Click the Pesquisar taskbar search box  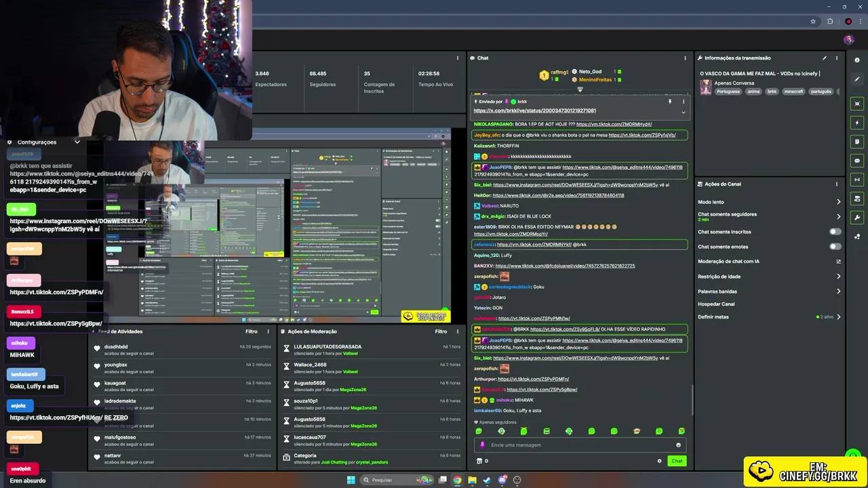[x=397, y=480]
